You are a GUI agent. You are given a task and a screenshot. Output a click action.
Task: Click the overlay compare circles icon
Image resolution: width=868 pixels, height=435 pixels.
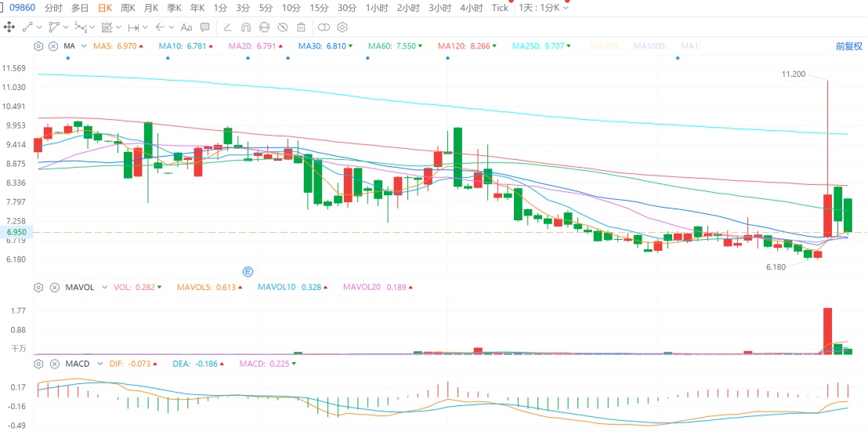(x=324, y=27)
